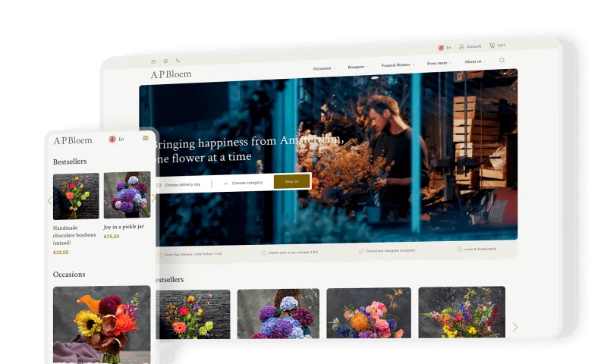Open the fourth tablet bestseller wildflower bouquet
Screen dimensions: 607x364
click(x=461, y=312)
